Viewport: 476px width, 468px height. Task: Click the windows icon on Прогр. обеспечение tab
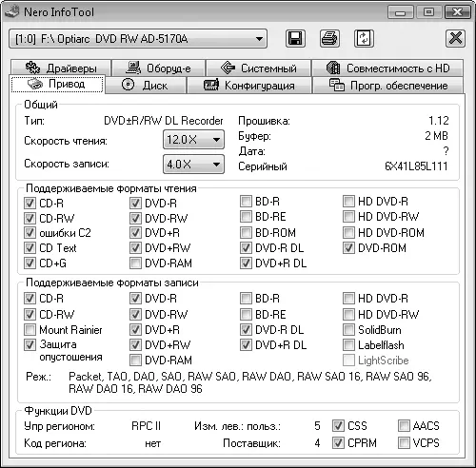(x=336, y=85)
